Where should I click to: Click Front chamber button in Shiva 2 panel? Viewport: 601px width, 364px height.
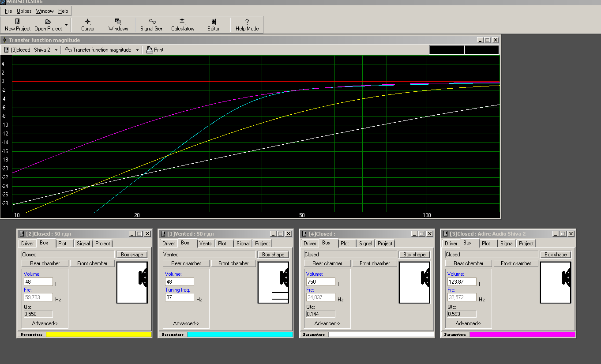pyautogui.click(x=516, y=263)
